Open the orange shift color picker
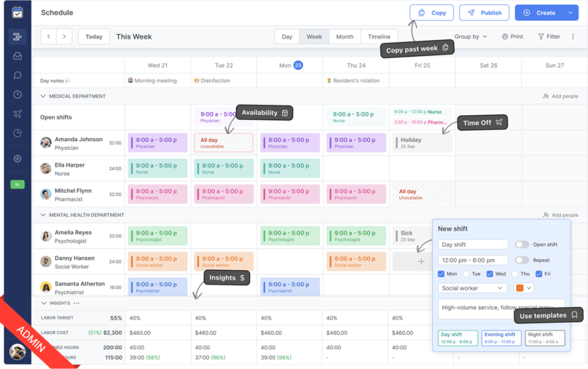Screen dimensions: 588x369 click(524, 288)
